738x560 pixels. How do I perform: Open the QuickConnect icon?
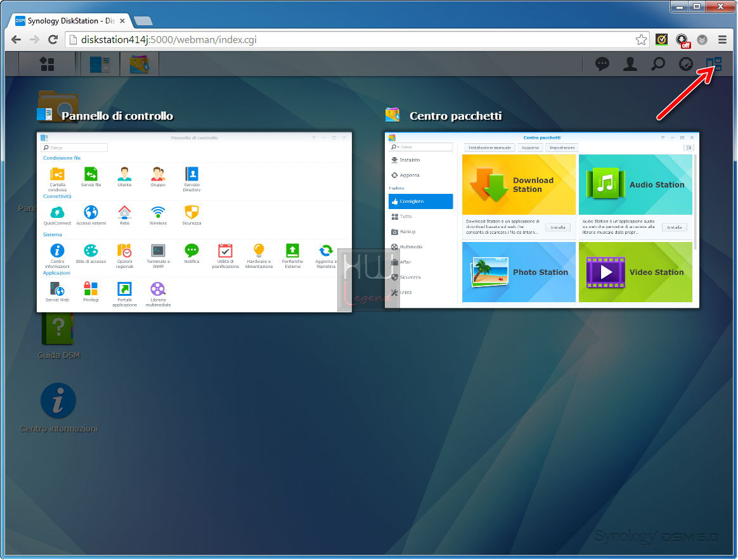click(x=58, y=215)
